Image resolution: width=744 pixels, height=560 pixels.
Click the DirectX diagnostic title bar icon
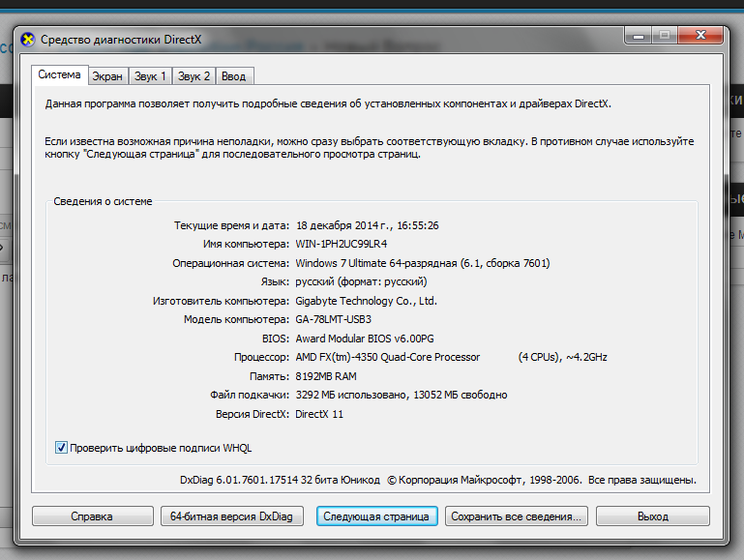pos(28,40)
